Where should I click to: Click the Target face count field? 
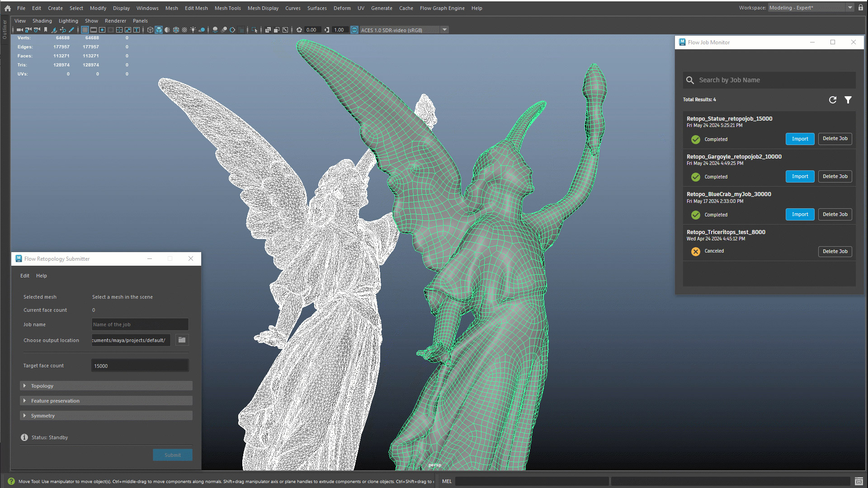coord(140,366)
